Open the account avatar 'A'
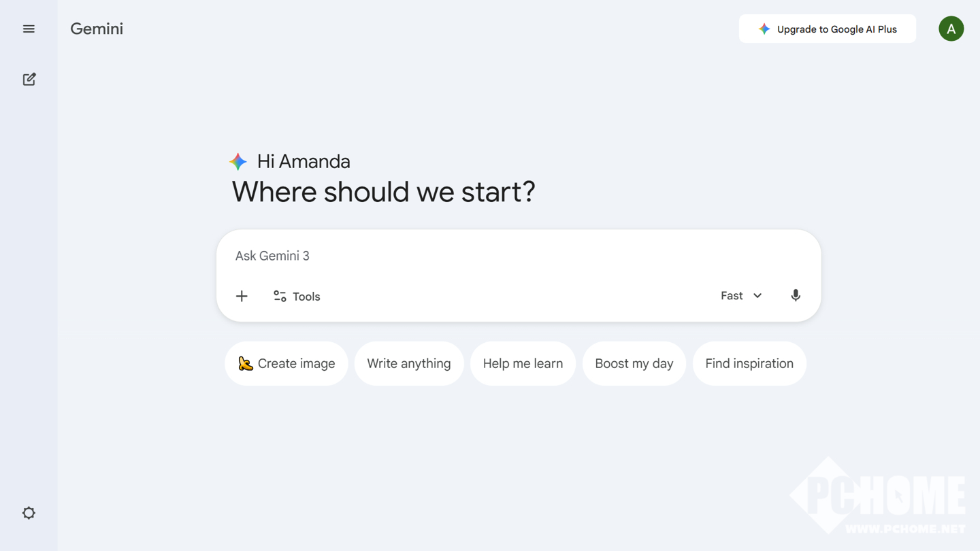The image size is (980, 551). click(x=951, y=29)
